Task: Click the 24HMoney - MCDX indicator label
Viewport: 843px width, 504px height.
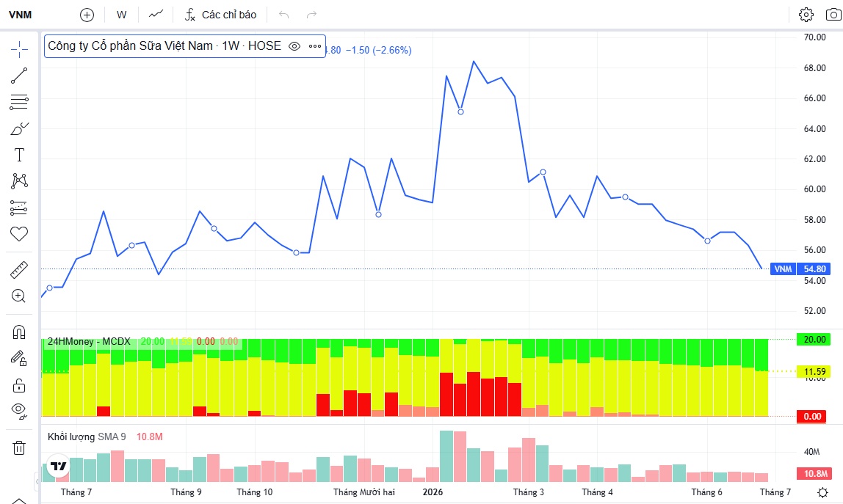Action: [x=90, y=341]
